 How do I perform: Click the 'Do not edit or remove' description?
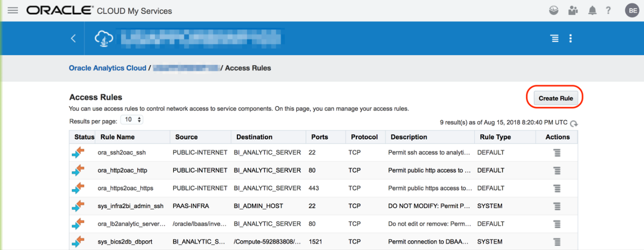(430, 224)
